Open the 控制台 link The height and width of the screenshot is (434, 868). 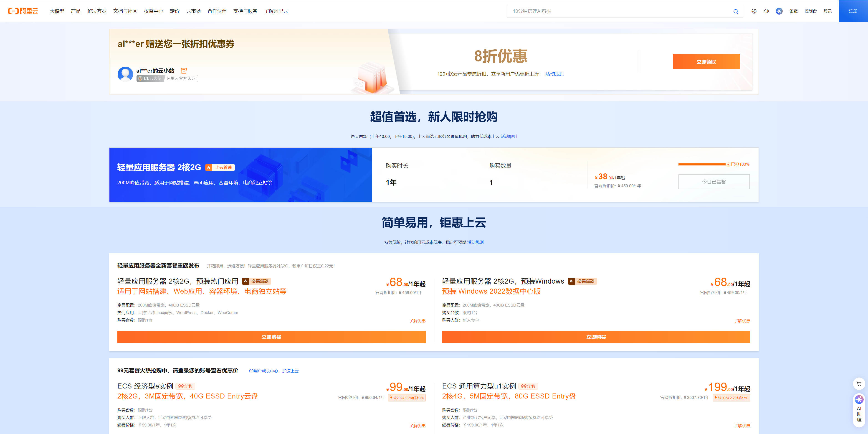click(x=810, y=11)
